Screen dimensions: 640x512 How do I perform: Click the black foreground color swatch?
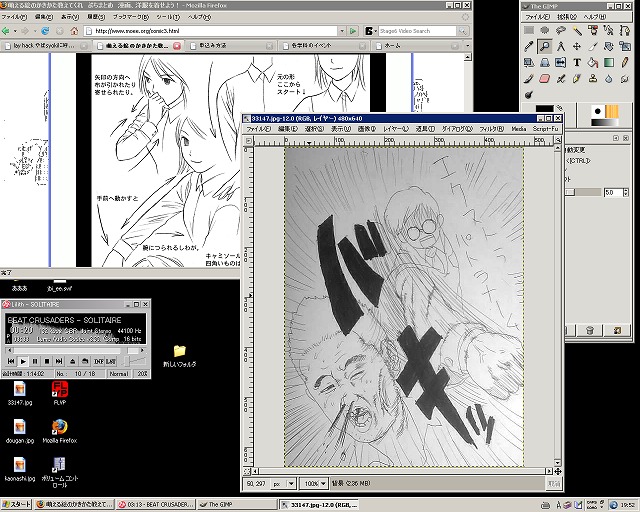[544, 110]
